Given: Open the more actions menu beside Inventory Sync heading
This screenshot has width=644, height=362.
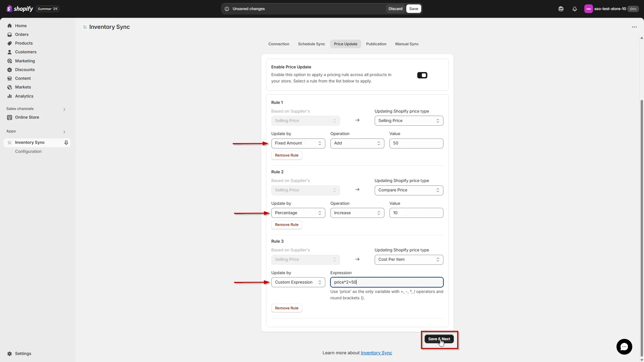Looking at the screenshot, I should click(634, 27).
